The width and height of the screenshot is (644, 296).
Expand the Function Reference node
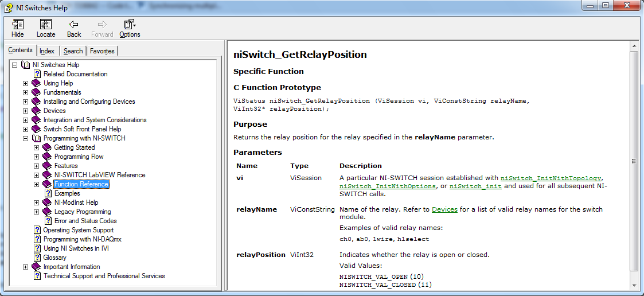[x=36, y=184]
